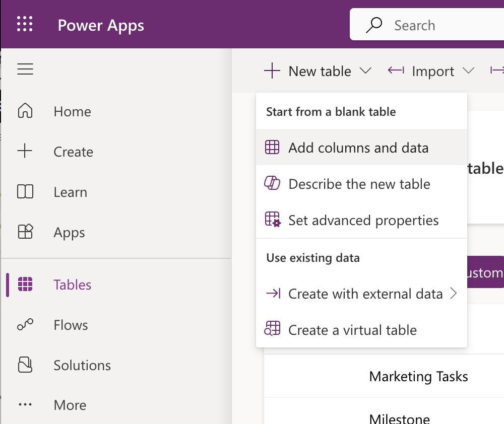Image resolution: width=504 pixels, height=424 pixels.
Task: Open the app launcher waffle icon
Action: (x=25, y=25)
